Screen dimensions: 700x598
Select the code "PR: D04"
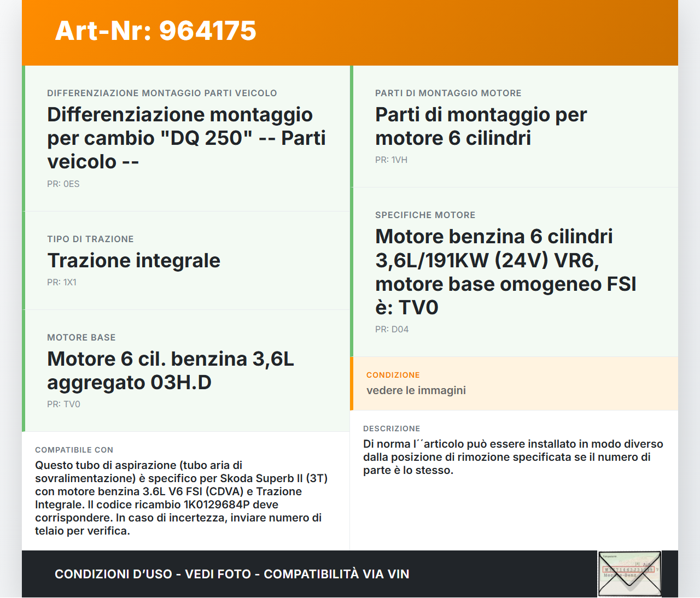tap(392, 329)
